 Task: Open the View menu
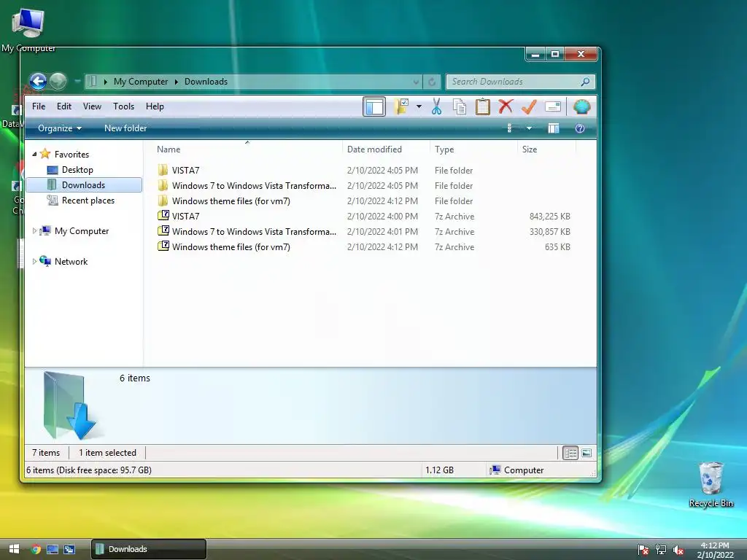coord(92,106)
